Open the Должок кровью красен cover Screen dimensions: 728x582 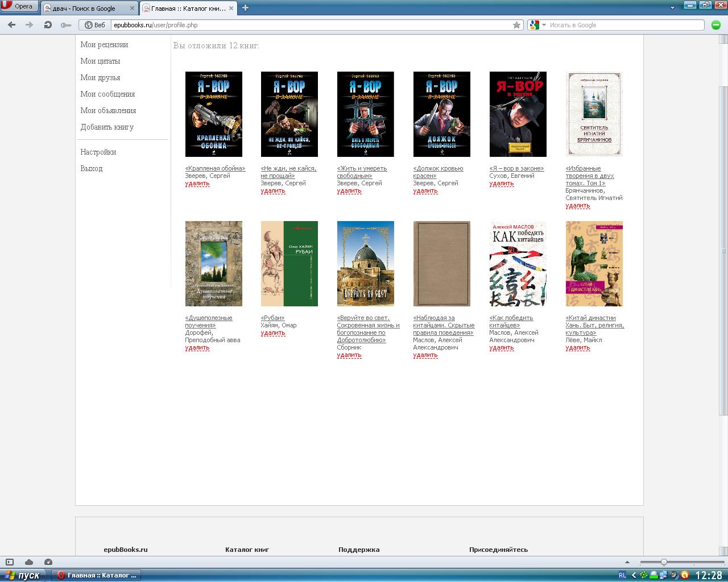click(x=442, y=114)
